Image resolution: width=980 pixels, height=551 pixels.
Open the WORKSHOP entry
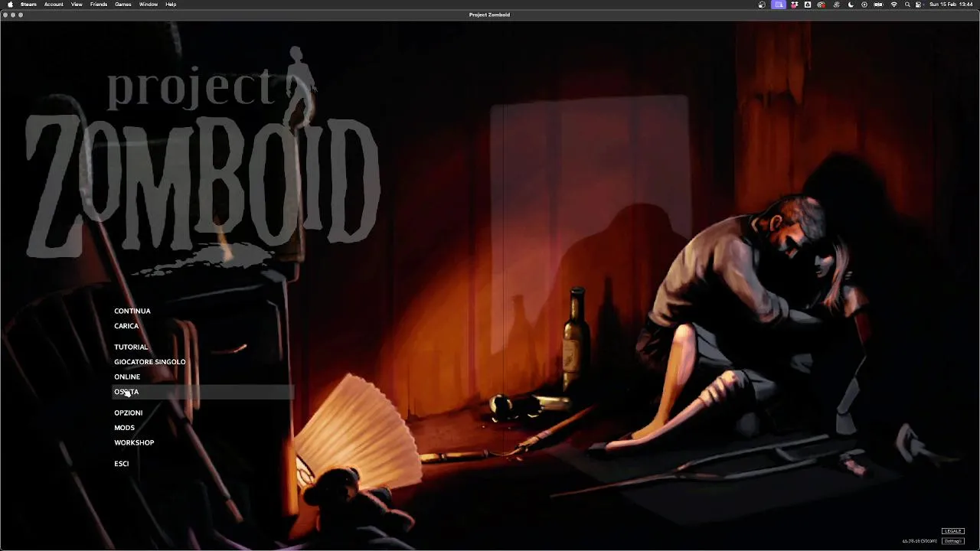coord(134,442)
